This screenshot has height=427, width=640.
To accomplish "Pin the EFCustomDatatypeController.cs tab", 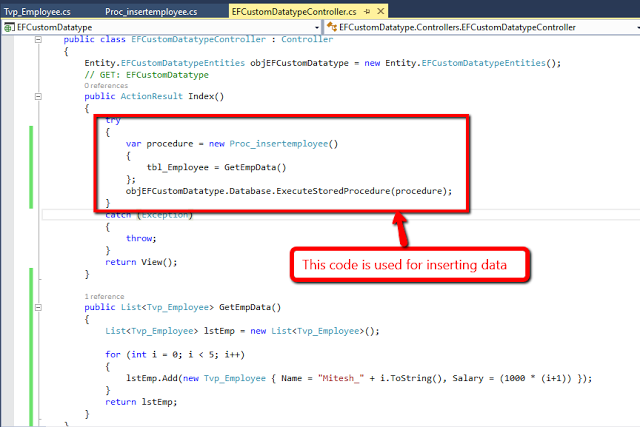I will coord(367,11).
